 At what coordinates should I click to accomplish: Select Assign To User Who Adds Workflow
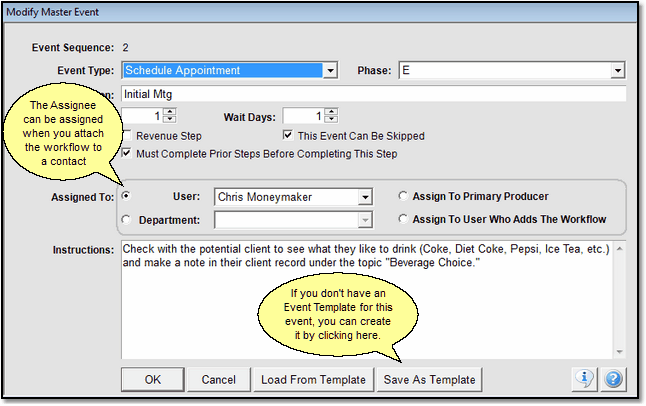pos(403,219)
